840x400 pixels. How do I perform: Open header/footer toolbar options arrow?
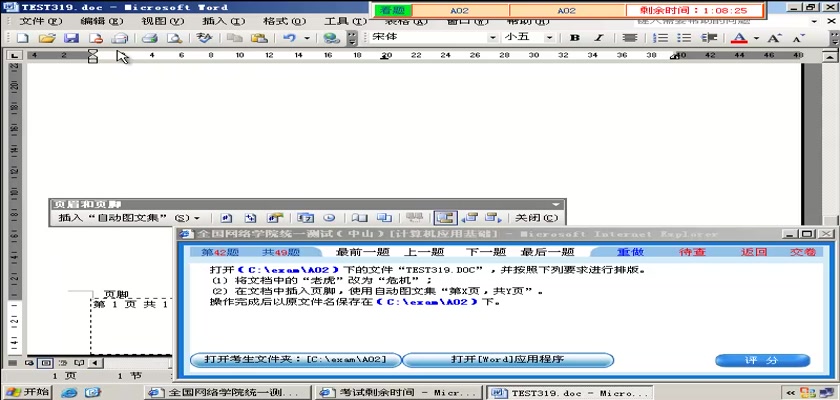pos(556,205)
